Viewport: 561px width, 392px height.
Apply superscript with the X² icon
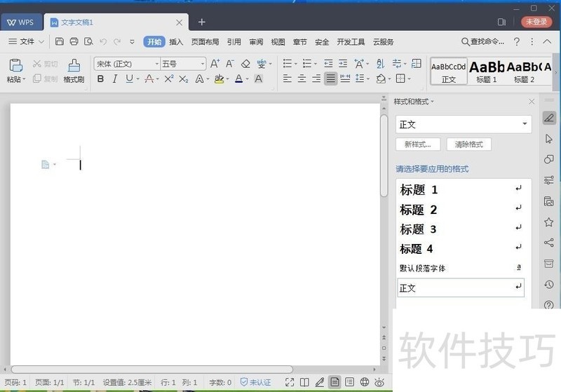coord(169,79)
